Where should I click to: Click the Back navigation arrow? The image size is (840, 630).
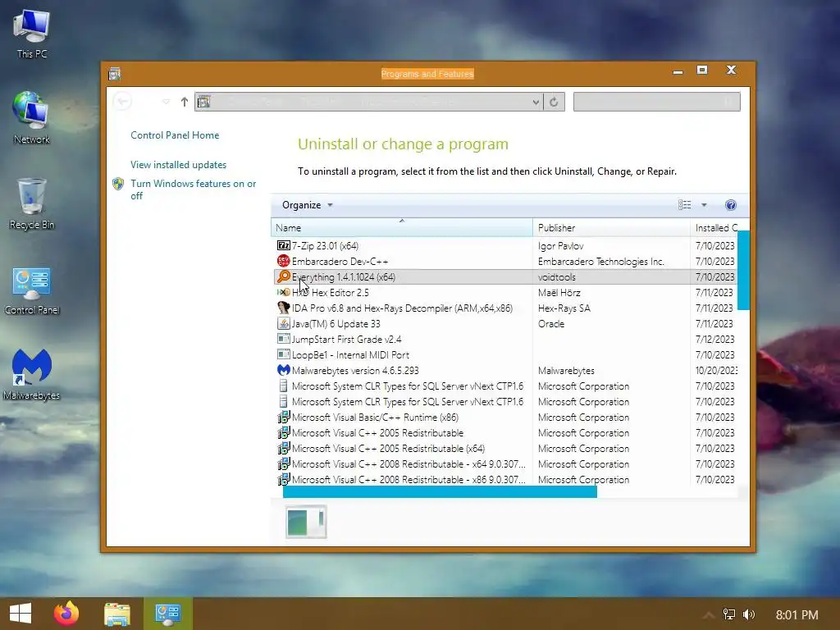(x=123, y=101)
